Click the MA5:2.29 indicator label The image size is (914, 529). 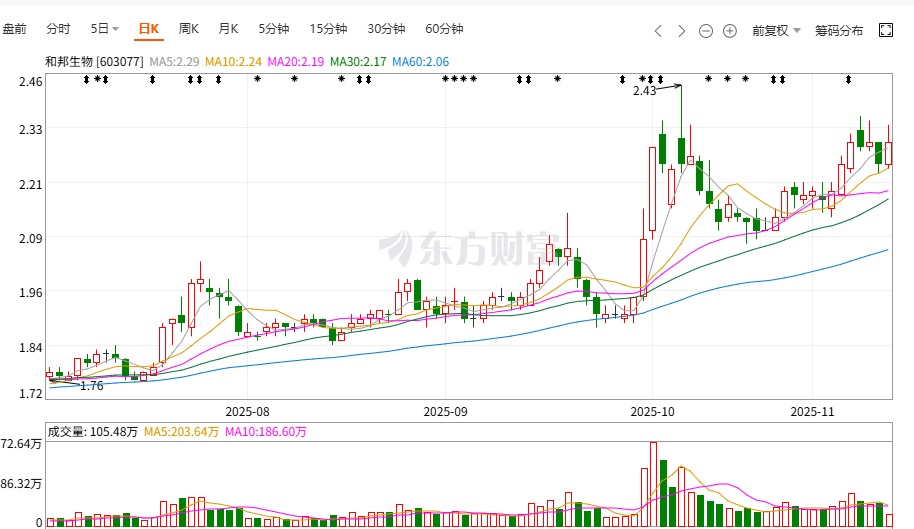(x=174, y=62)
